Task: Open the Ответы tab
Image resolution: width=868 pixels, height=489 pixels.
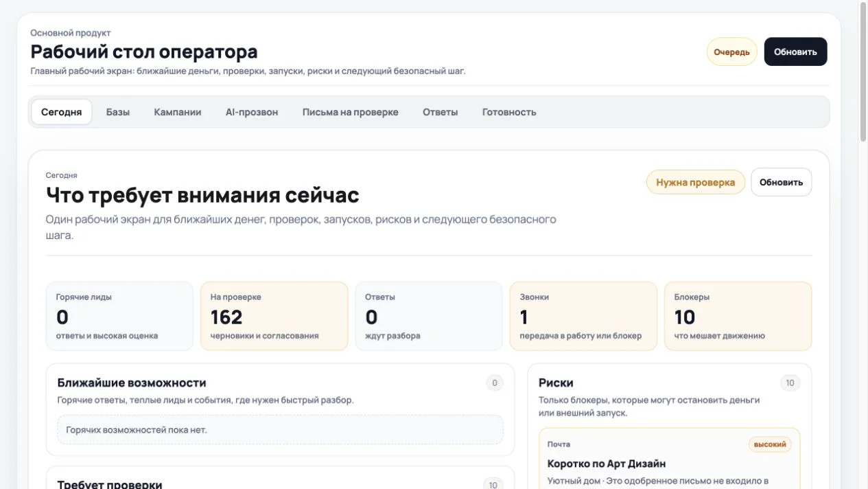Action: pos(441,112)
